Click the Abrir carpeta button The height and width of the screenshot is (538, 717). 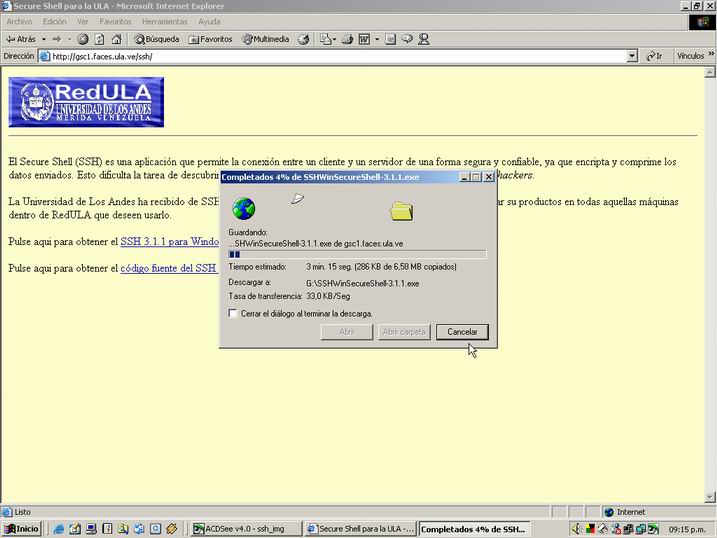point(404,332)
